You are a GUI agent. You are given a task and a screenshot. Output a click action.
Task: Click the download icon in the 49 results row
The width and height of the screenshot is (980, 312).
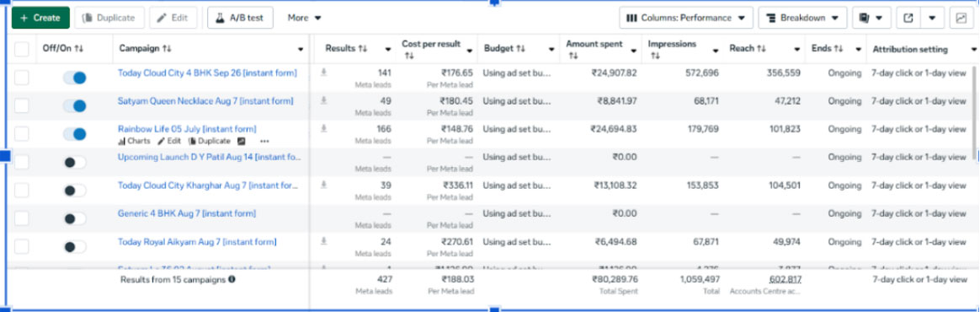[324, 100]
